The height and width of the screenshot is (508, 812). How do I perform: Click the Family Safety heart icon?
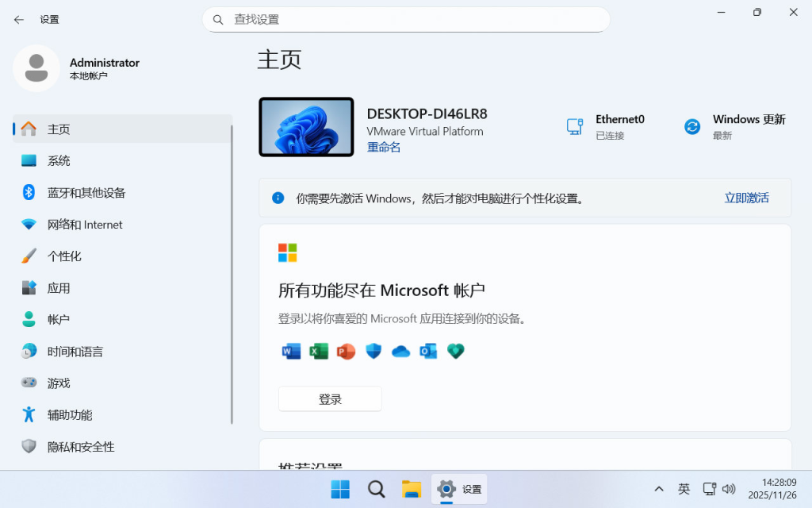pyautogui.click(x=456, y=351)
